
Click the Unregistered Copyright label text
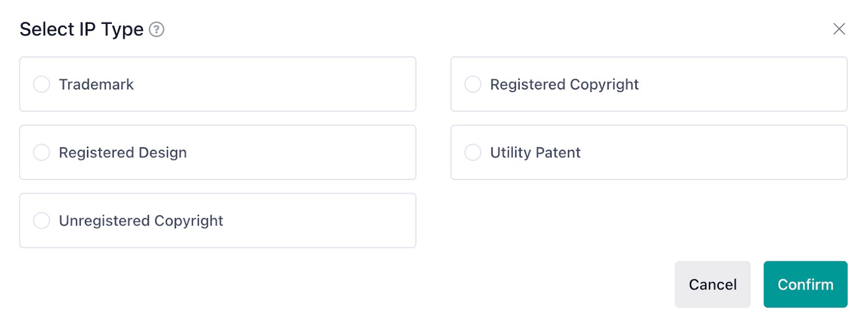click(141, 221)
